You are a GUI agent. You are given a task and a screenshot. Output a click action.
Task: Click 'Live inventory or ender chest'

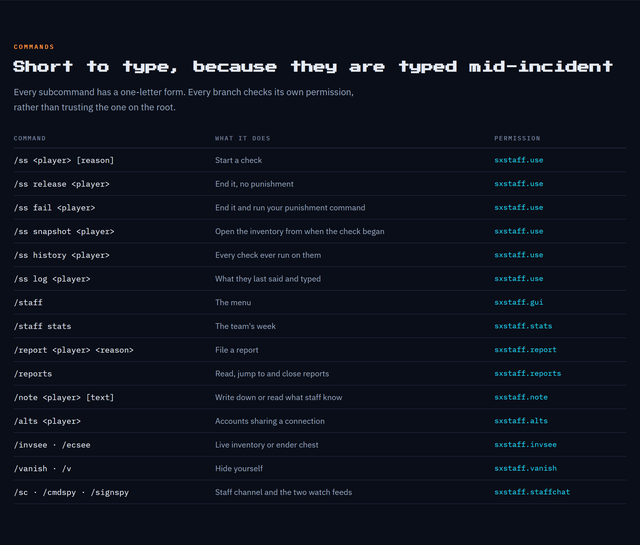click(x=267, y=444)
